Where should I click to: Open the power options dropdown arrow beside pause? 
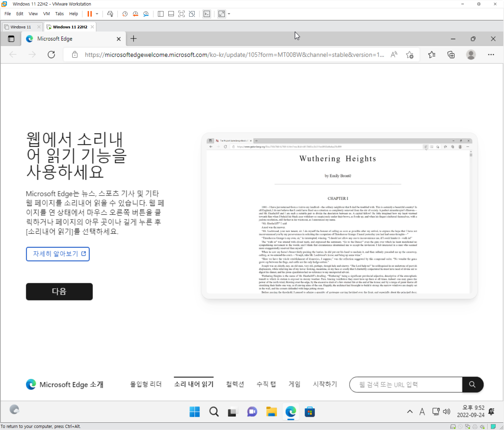[x=97, y=14]
